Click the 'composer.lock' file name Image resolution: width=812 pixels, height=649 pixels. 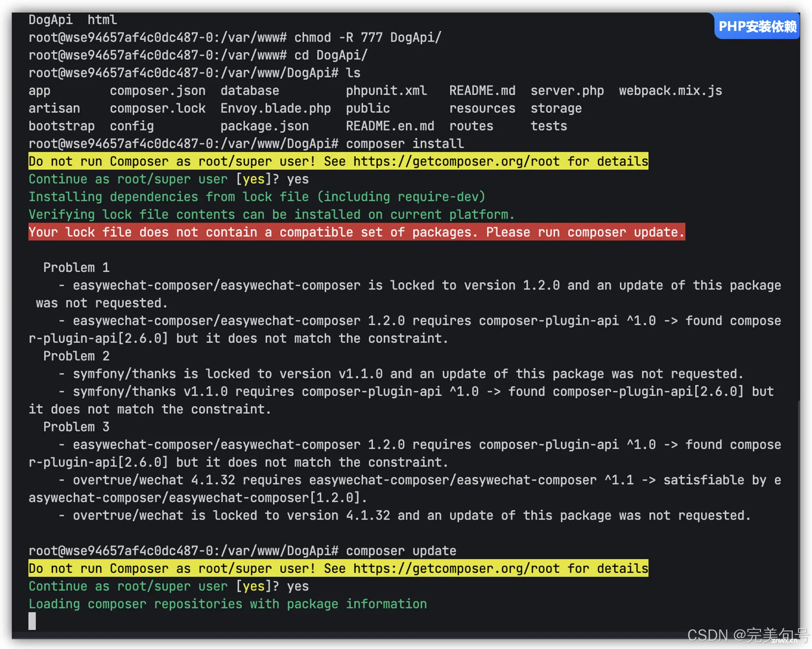click(x=157, y=109)
